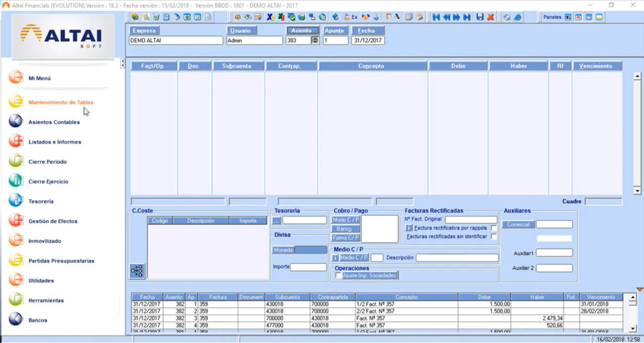The height and width of the screenshot is (343, 644).
Task: Open Cierre Ejercicio menu
Action: click(48, 181)
